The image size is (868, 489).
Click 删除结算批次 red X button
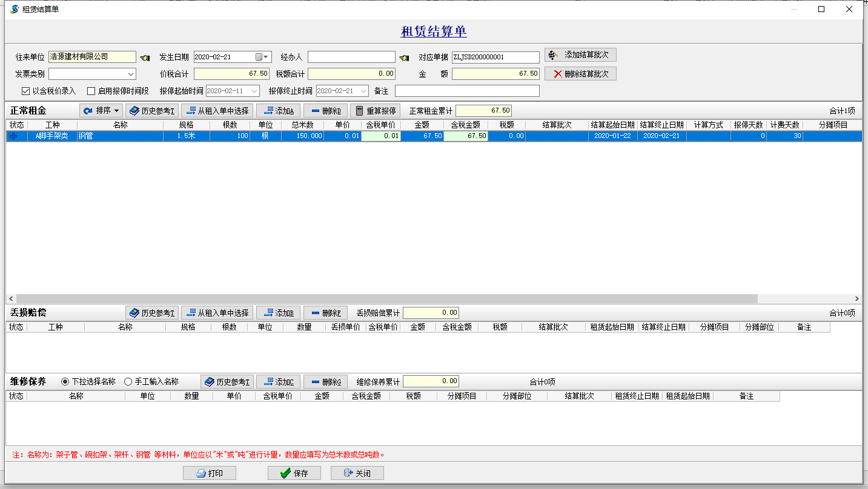pos(580,74)
